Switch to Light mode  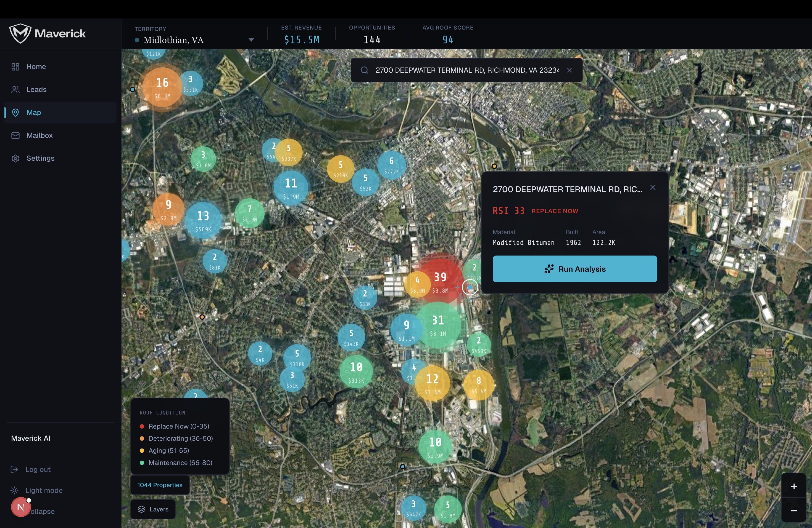click(44, 490)
